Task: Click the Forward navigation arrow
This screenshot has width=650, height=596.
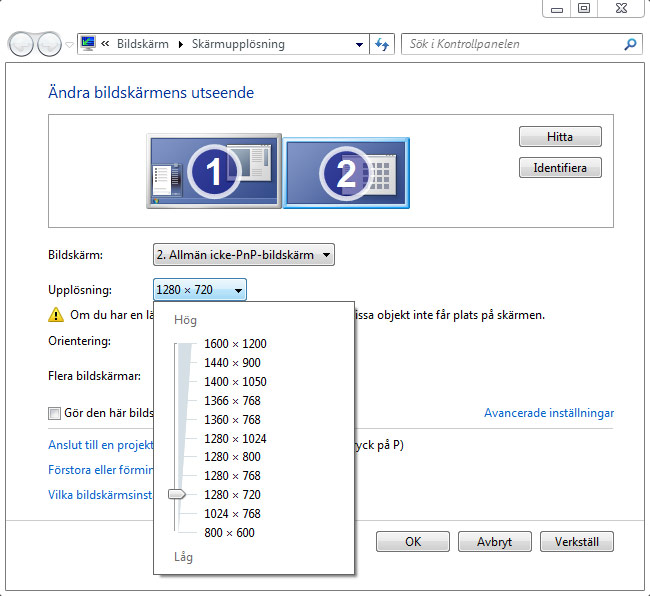Action: pos(48,45)
